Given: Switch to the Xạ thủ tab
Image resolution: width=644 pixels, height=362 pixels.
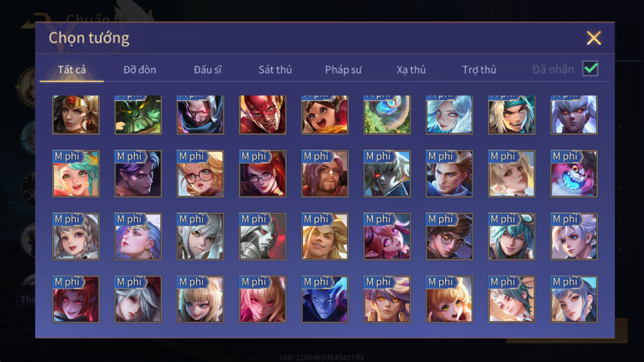Looking at the screenshot, I should click(x=411, y=69).
